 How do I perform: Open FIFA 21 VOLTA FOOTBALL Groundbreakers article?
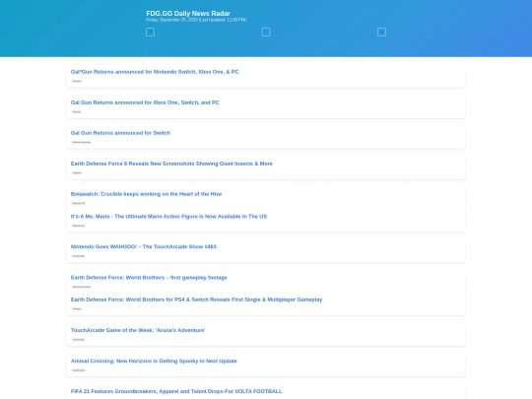coord(176,391)
